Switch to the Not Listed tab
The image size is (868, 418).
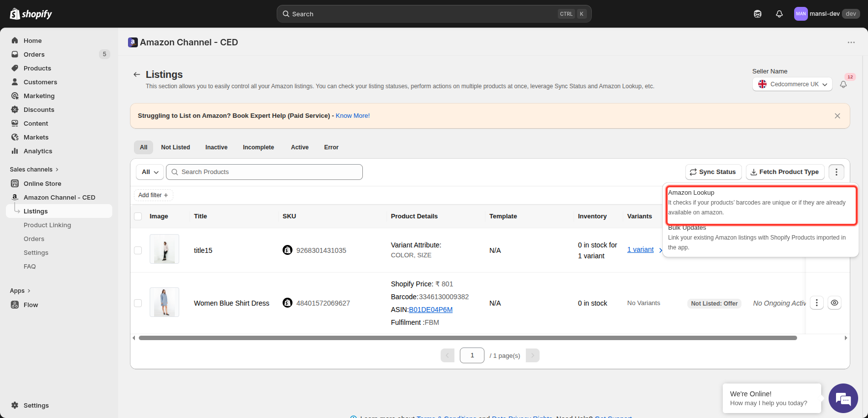point(175,147)
